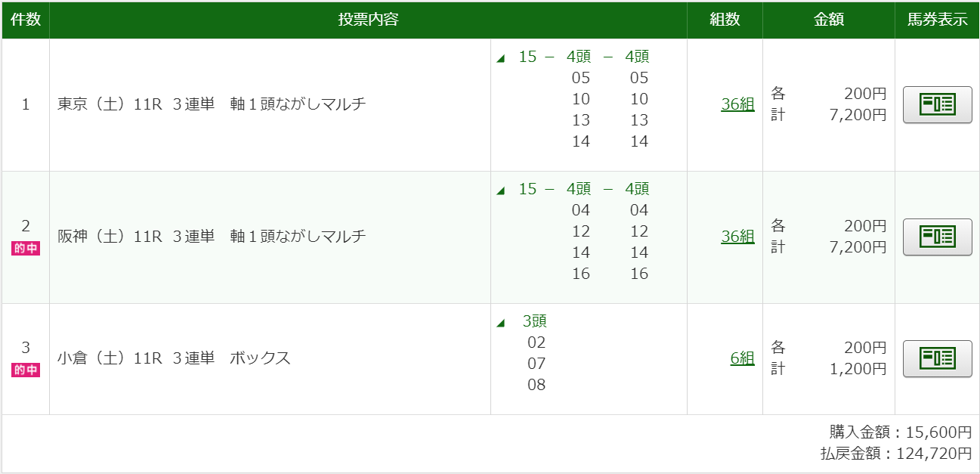This screenshot has height=474, width=980.
Task: Click the 馬券表示 column header
Action: (x=937, y=20)
